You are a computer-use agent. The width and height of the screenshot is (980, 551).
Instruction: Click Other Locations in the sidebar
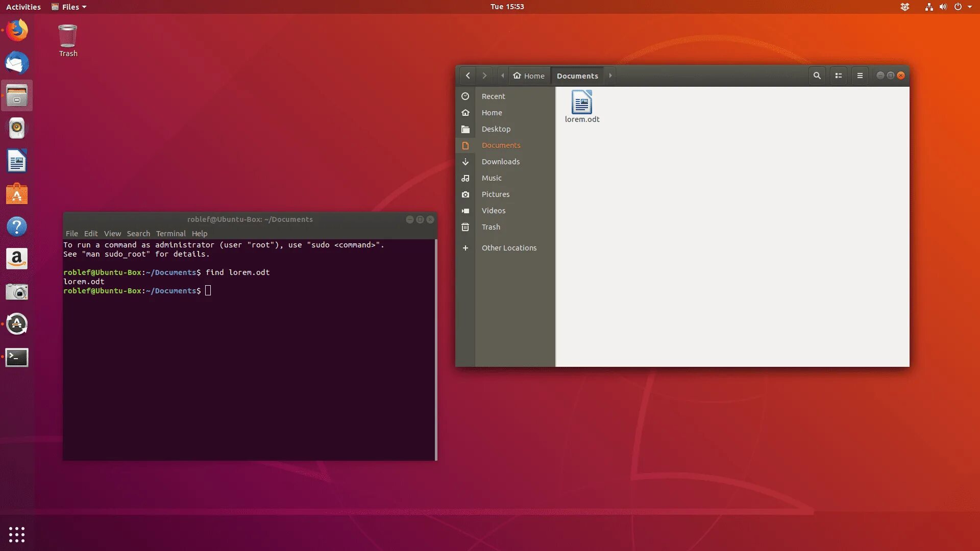508,248
